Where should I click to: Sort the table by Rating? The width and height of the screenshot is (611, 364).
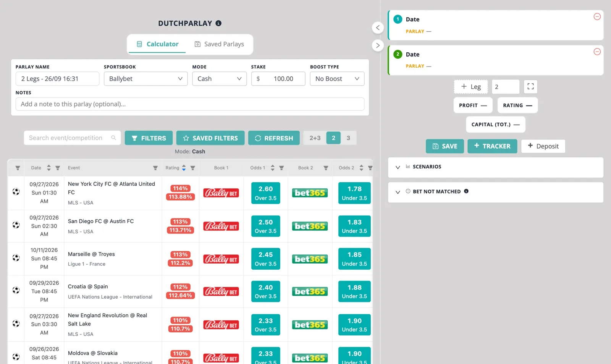click(x=184, y=168)
